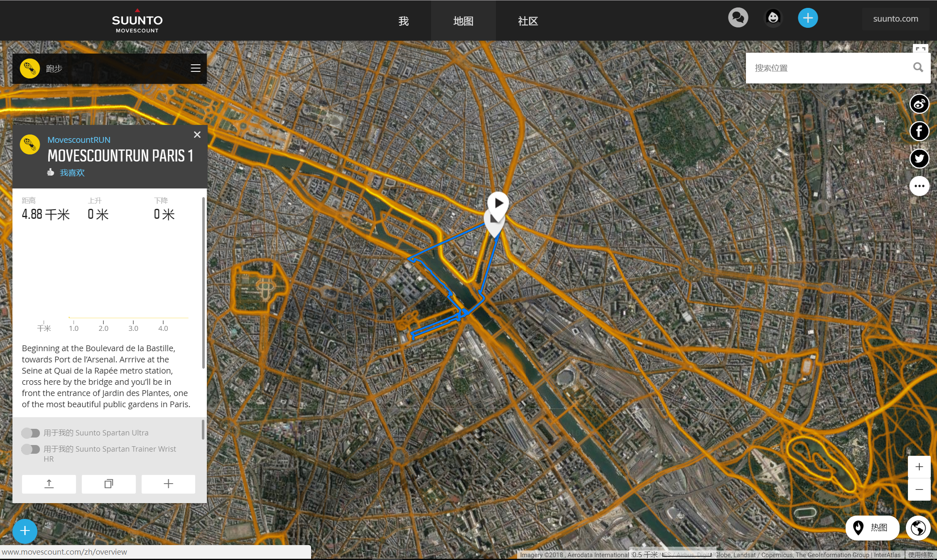Viewport: 937px width, 560px height.
Task: Open the 我 (Me) menu tab
Action: [403, 21]
